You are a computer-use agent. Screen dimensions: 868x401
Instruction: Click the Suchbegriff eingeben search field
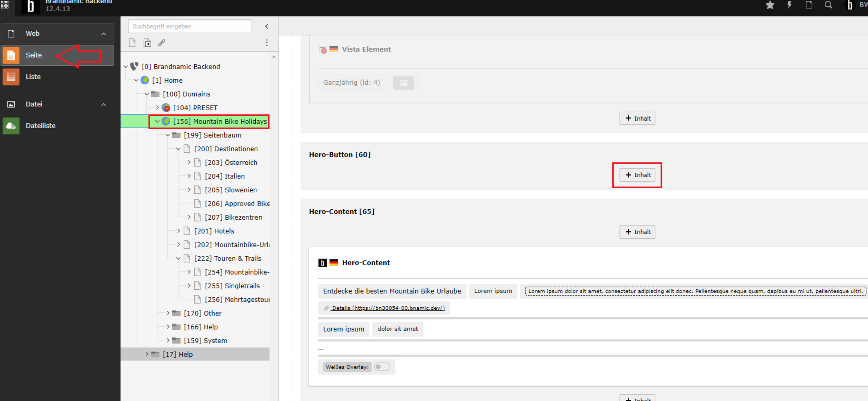tap(190, 26)
